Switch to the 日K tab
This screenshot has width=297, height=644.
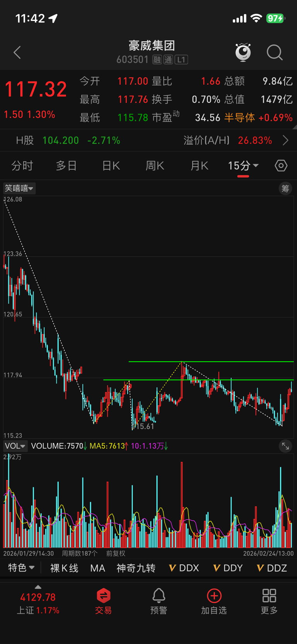click(x=111, y=166)
